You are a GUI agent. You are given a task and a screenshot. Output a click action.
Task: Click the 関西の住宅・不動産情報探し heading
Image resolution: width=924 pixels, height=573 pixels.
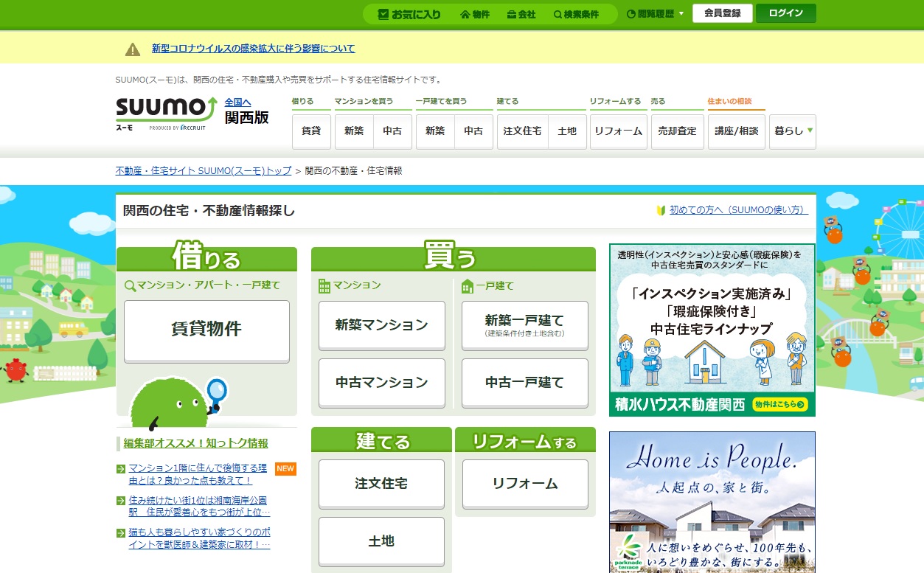coord(209,211)
